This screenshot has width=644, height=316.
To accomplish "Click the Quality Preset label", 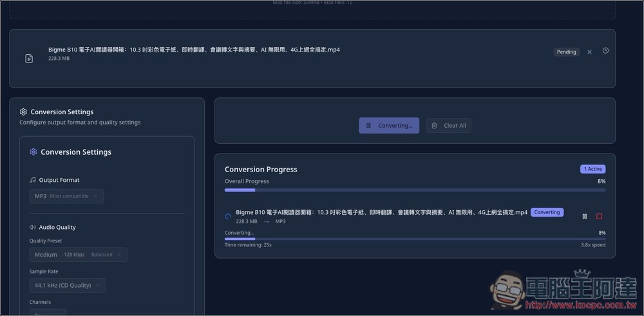I will (x=46, y=241).
